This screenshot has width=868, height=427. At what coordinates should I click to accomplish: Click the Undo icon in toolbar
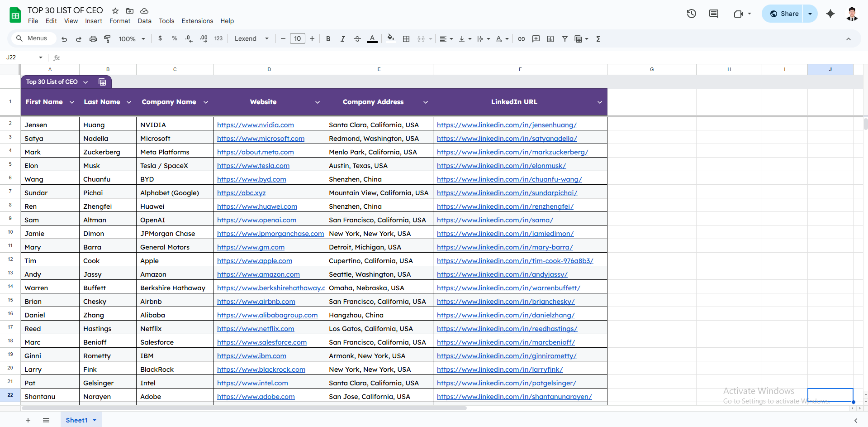[x=64, y=39]
